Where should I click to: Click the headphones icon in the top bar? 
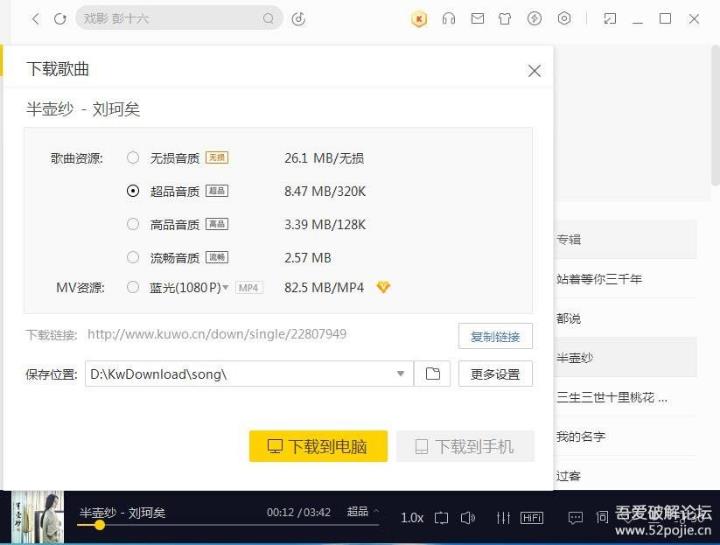coord(449,18)
